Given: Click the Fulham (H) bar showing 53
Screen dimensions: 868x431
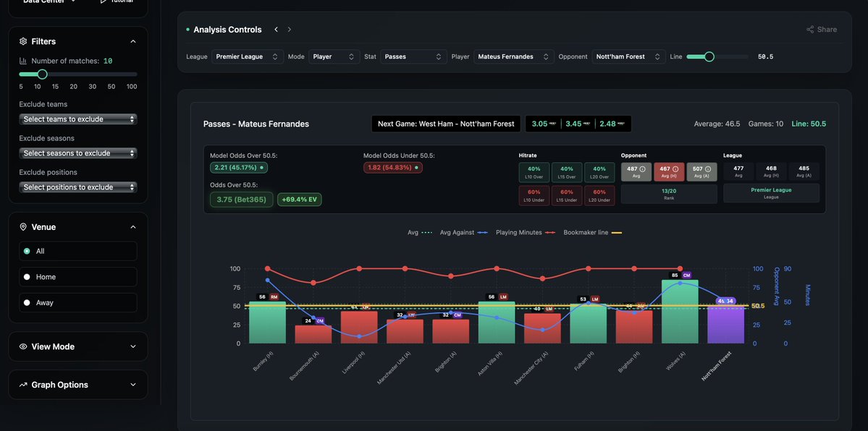Looking at the screenshot, I should pyautogui.click(x=589, y=324).
